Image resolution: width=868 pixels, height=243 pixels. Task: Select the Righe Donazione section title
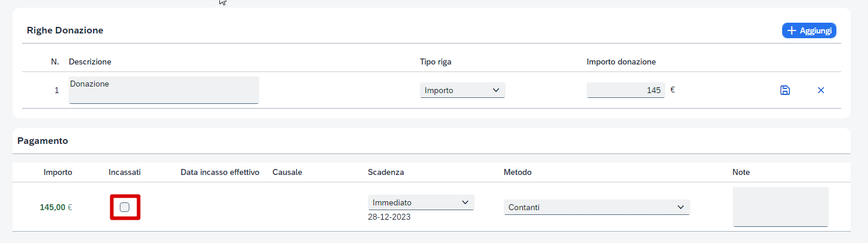65,30
